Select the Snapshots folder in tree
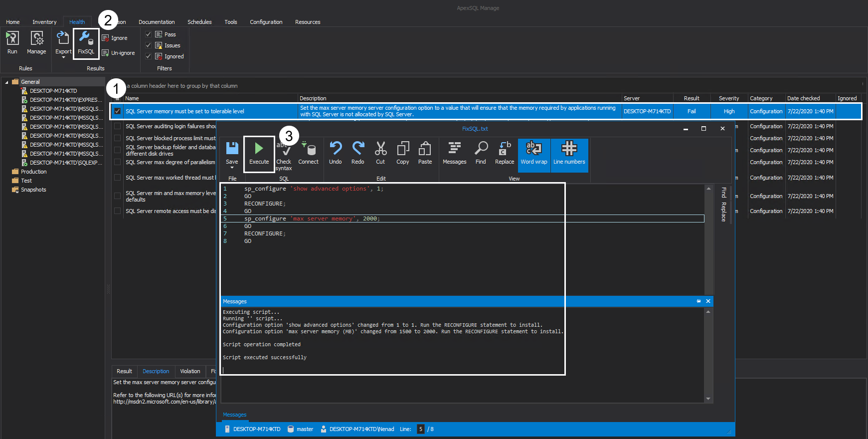The height and width of the screenshot is (439, 868). [x=33, y=190]
